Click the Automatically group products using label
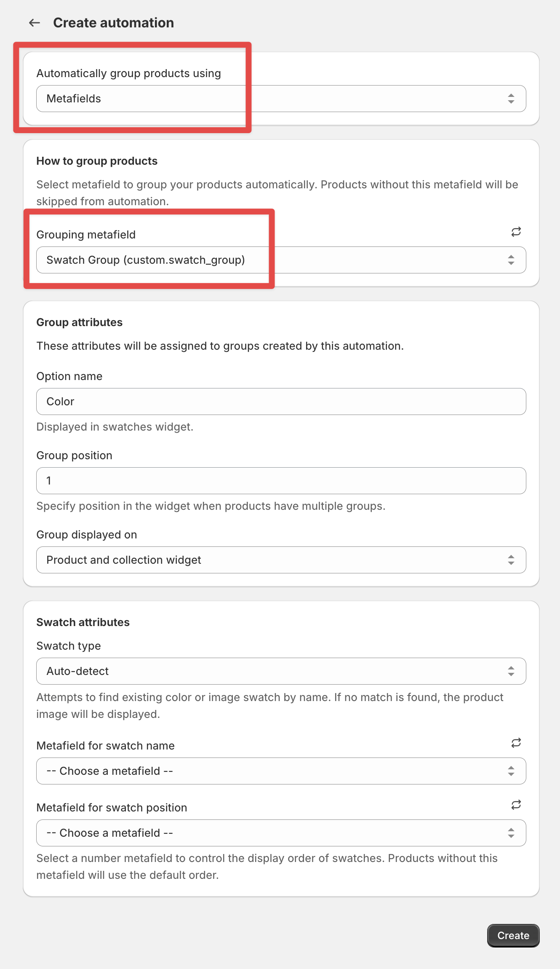The image size is (560, 969). pos(128,73)
